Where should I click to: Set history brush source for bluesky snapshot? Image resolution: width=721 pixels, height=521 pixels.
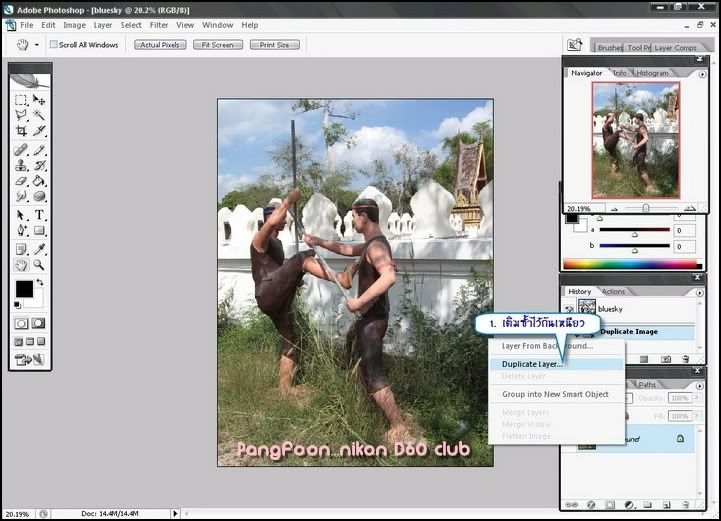pyautogui.click(x=569, y=309)
